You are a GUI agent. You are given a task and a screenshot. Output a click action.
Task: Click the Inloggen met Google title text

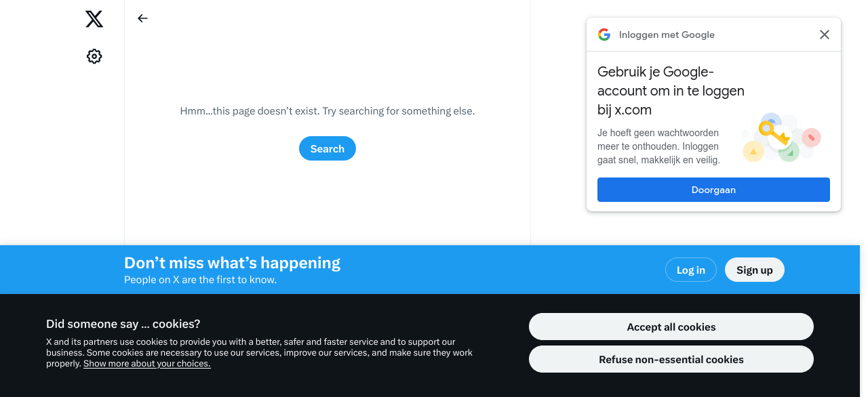point(667,35)
